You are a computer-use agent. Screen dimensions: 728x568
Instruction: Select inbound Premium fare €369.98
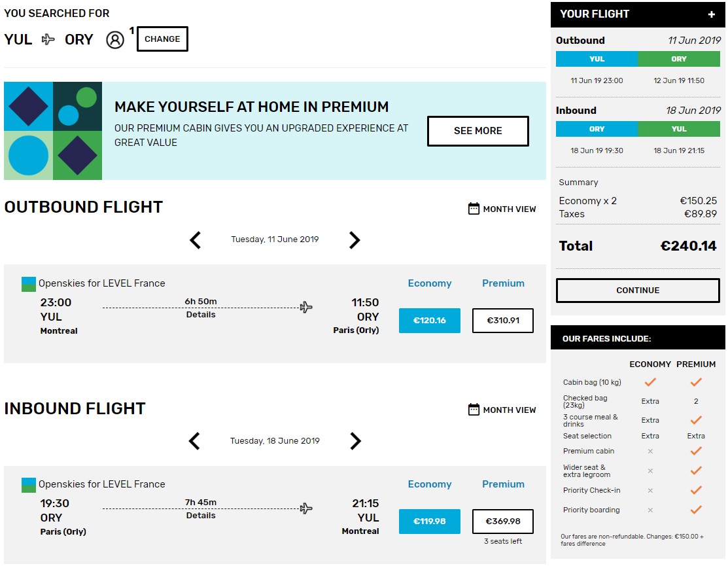(x=502, y=522)
